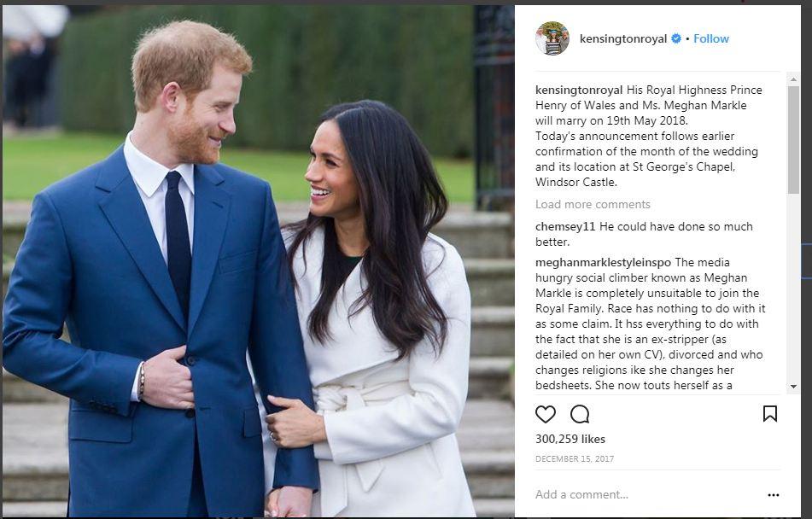
Task: Open the three-dot more options menu
Action: click(774, 495)
